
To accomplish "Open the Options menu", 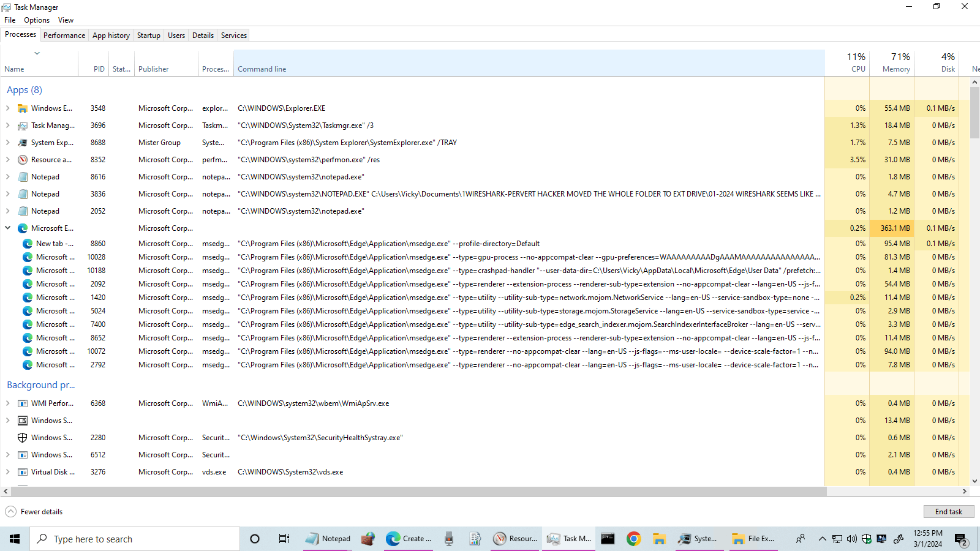I will click(37, 20).
